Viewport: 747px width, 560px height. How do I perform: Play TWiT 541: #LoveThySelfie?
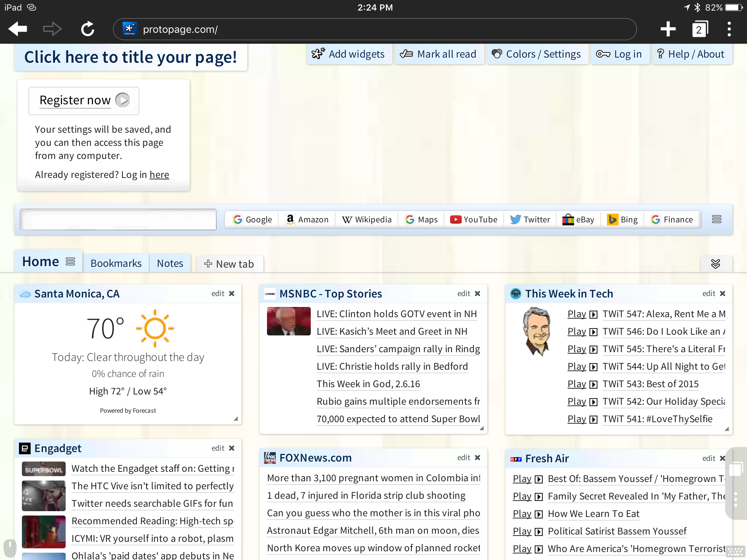(582, 419)
